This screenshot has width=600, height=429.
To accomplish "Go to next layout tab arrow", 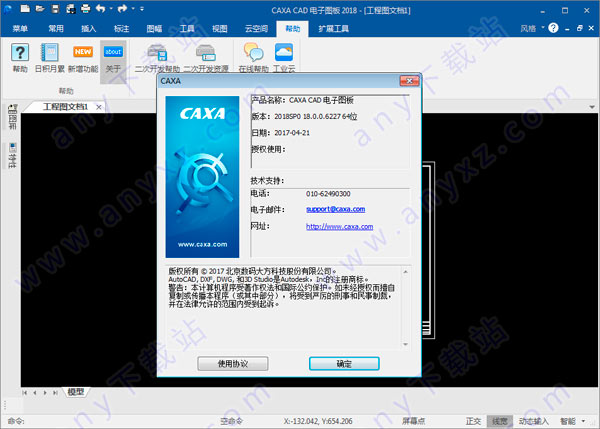I will click(x=45, y=393).
